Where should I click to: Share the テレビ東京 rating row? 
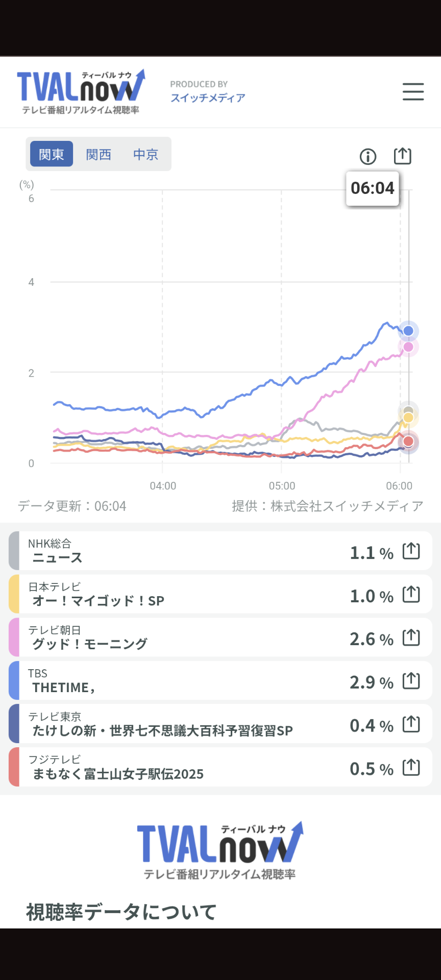point(411,724)
